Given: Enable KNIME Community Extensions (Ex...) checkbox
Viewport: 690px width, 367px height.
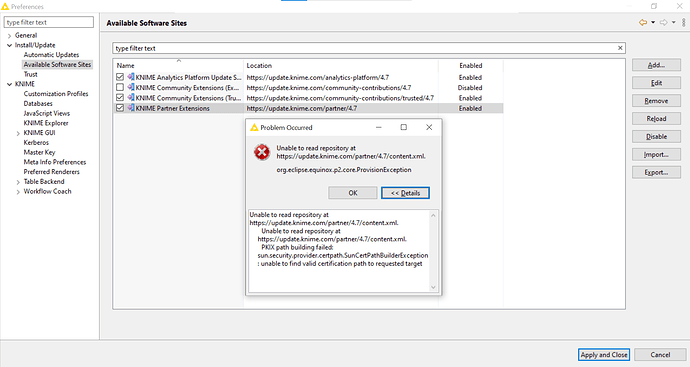Looking at the screenshot, I should coord(120,87).
